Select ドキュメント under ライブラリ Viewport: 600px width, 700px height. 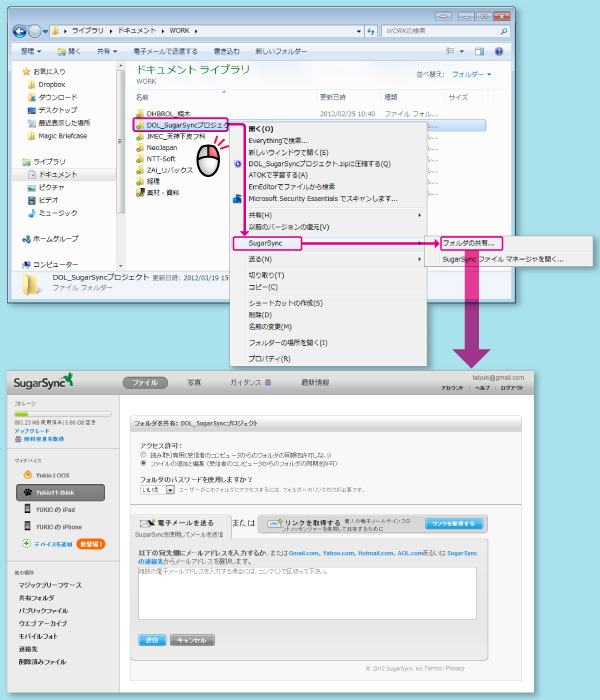tap(53, 175)
